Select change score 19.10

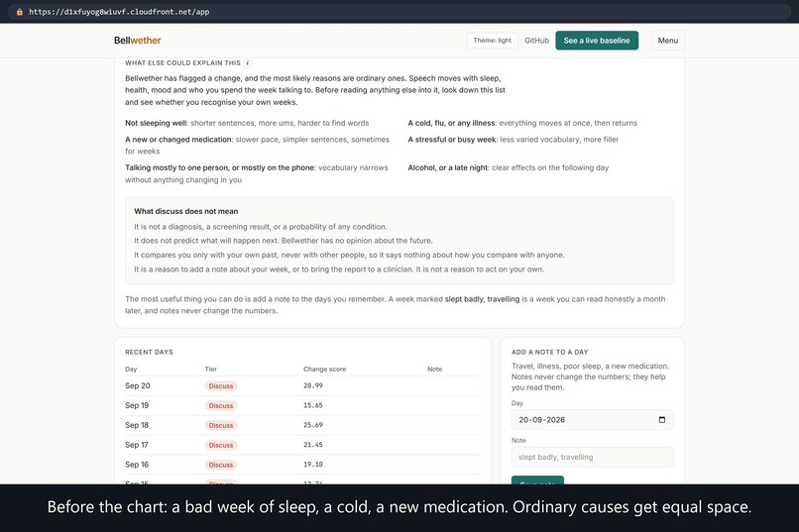pos(313,465)
